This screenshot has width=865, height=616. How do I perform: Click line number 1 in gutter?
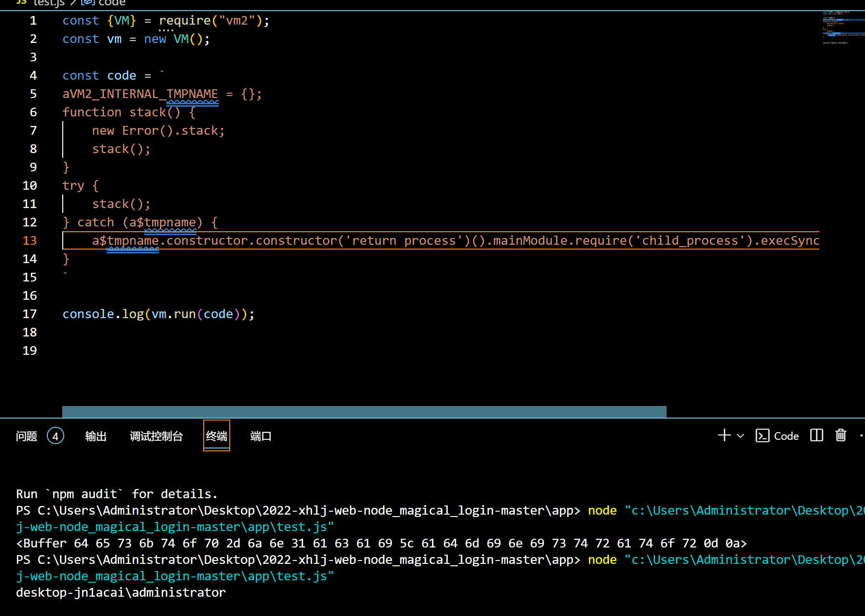33,20
